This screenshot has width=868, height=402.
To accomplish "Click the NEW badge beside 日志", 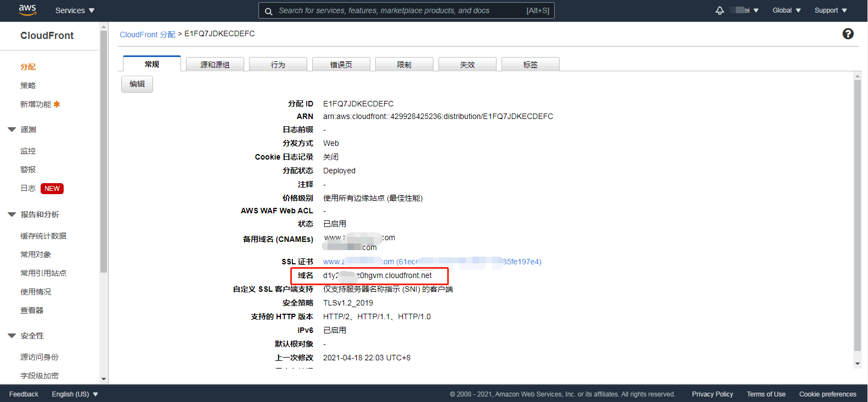I will [52, 189].
